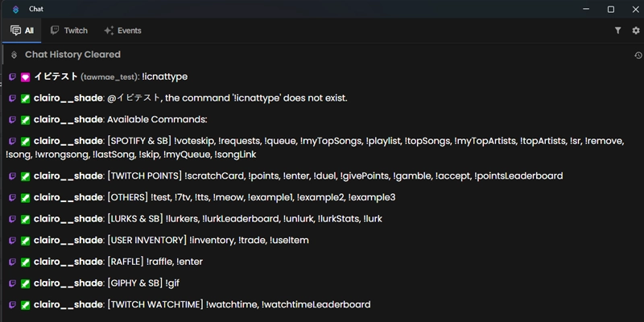Click the TWITCH WATCHTIME commands message text
Viewport: 644px width, 322px height.
coord(238,305)
